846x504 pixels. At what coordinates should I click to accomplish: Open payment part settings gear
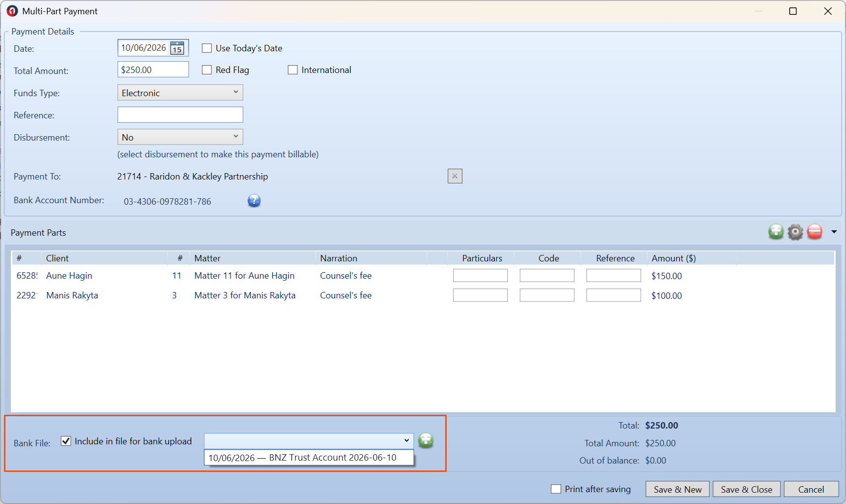tap(795, 231)
